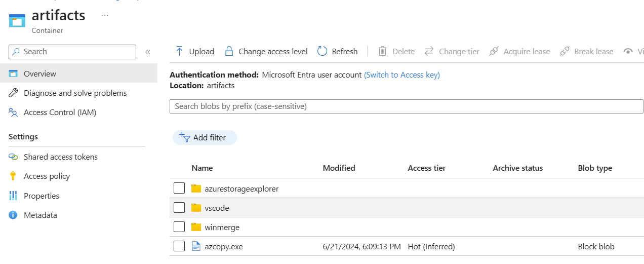This screenshot has height=264, width=644.
Task: Click the Upload toolbar label
Action: pos(202,52)
